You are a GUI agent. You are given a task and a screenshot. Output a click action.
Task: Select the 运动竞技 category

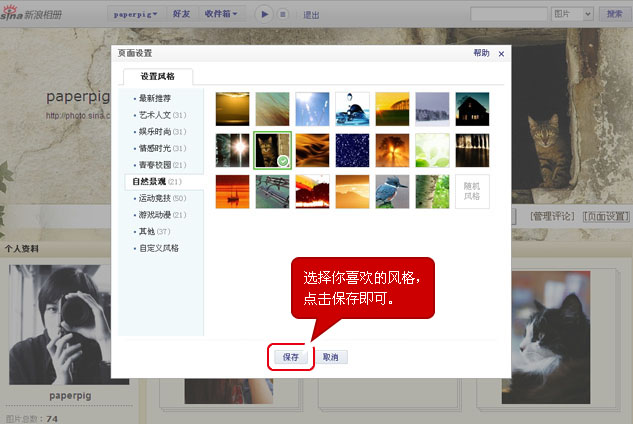point(162,198)
